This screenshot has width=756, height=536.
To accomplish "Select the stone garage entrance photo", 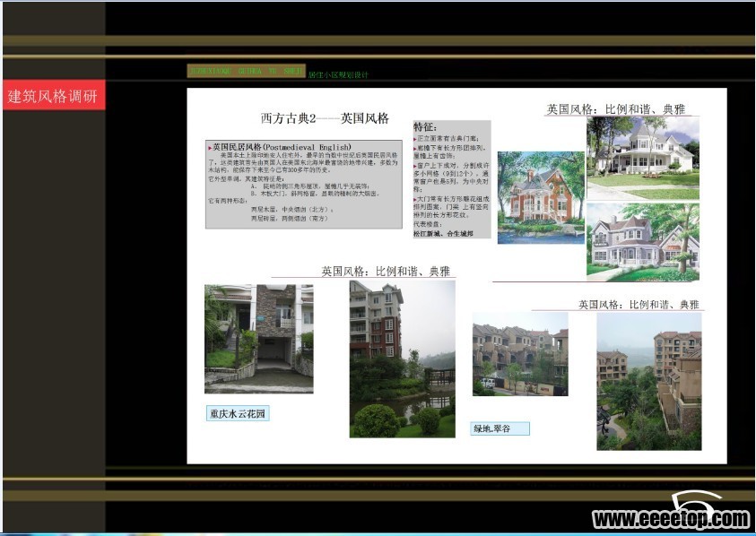I will [x=259, y=339].
